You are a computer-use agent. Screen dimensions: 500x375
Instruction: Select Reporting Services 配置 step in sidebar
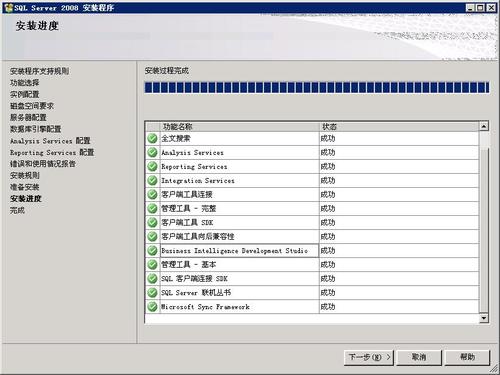click(x=52, y=152)
